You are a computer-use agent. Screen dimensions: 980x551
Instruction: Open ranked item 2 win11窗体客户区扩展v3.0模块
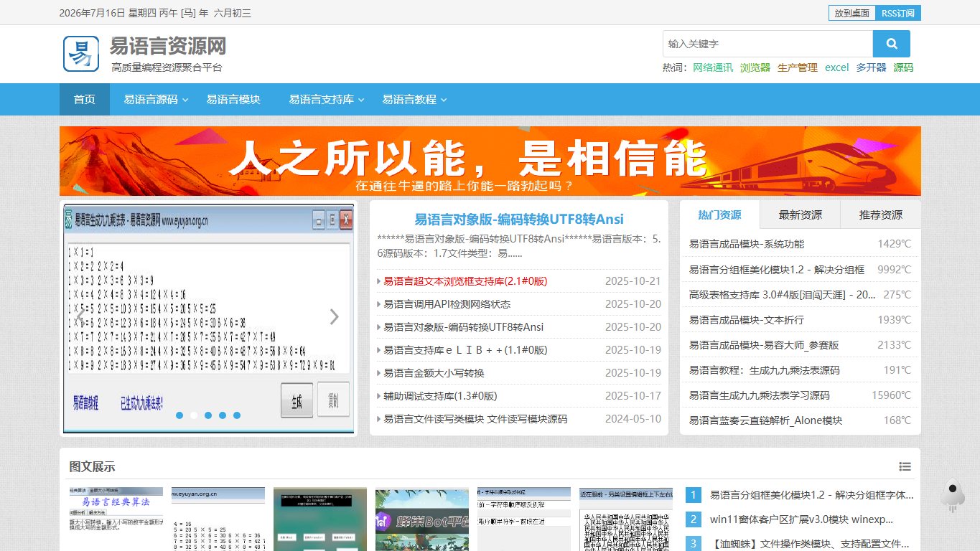click(801, 519)
